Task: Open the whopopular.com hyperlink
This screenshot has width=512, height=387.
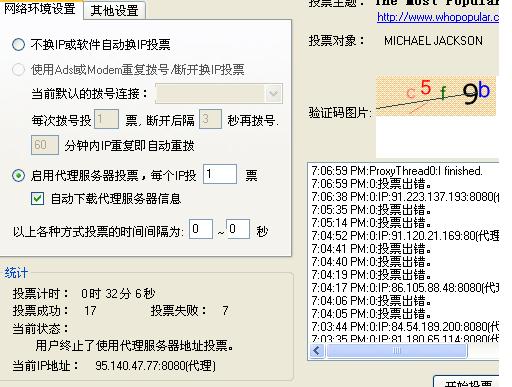Action: tap(438, 17)
